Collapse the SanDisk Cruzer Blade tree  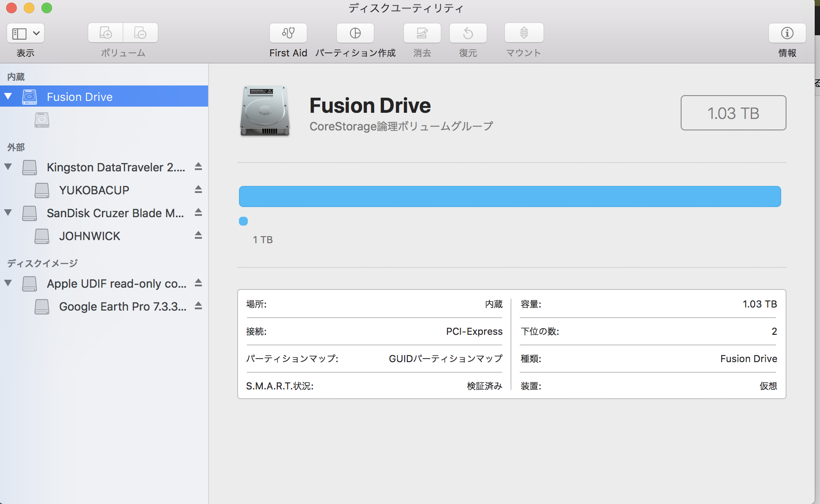click(x=8, y=212)
